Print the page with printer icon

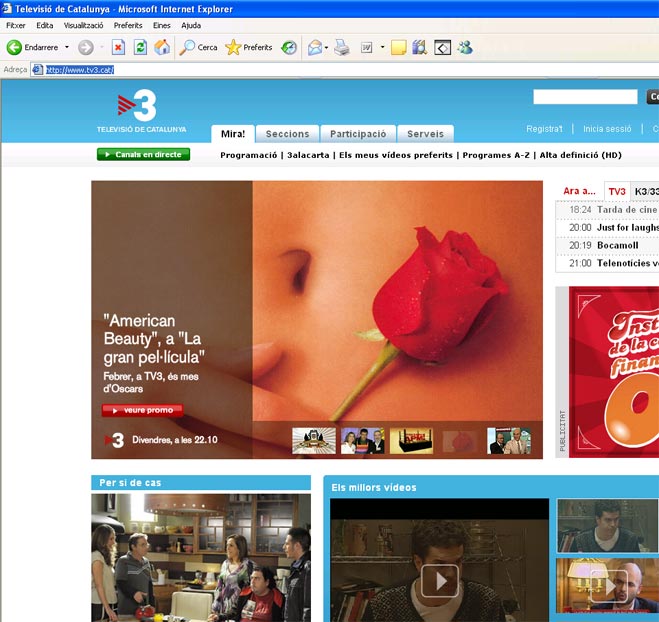[342, 47]
